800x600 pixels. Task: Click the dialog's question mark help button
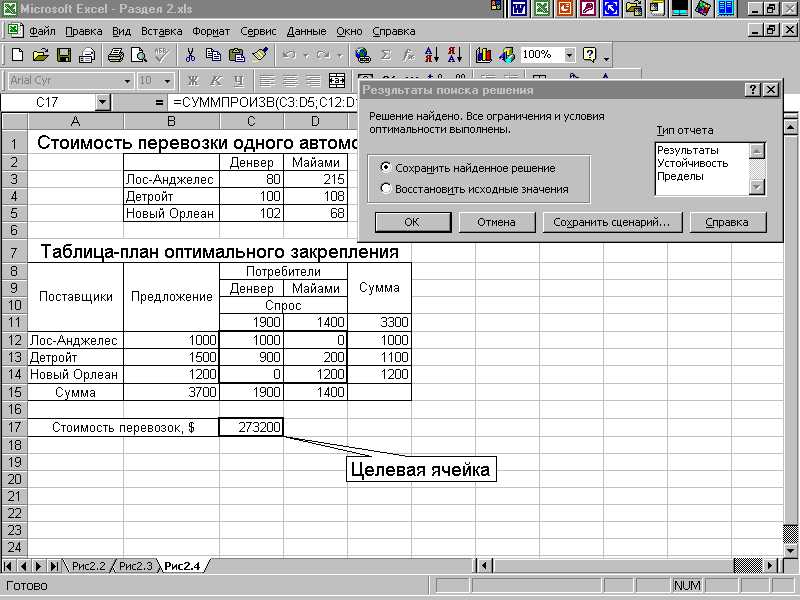[x=753, y=90]
